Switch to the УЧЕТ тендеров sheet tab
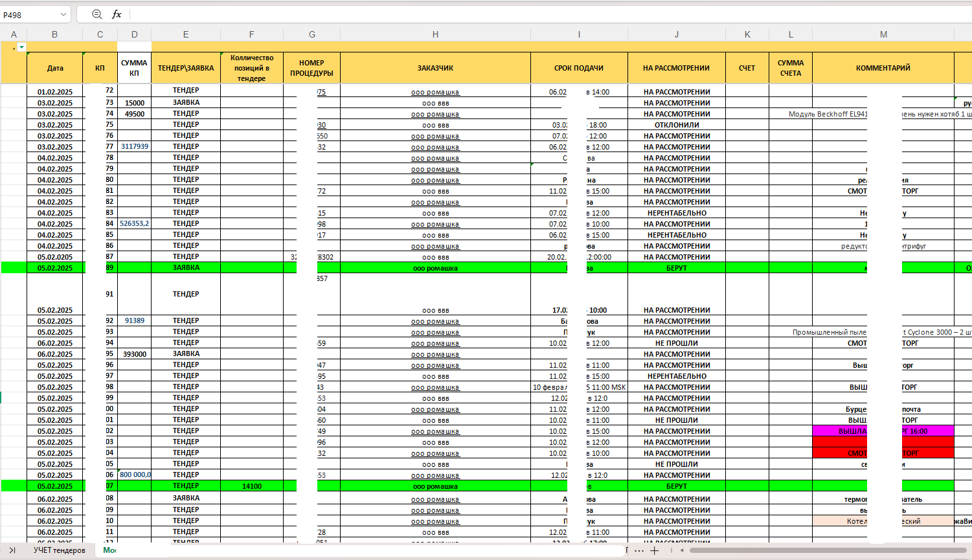Image resolution: width=972 pixels, height=560 pixels. coord(60,550)
